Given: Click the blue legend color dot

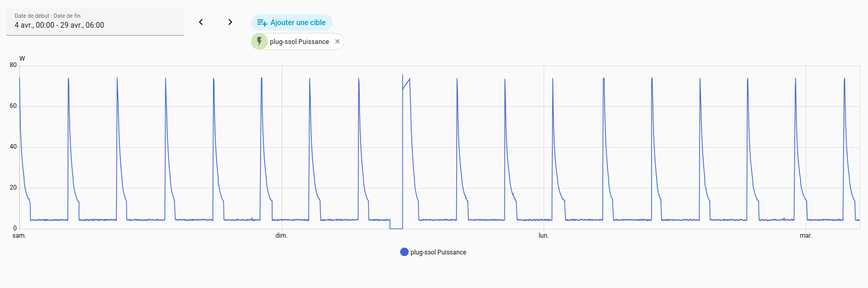Looking at the screenshot, I should [x=404, y=252].
